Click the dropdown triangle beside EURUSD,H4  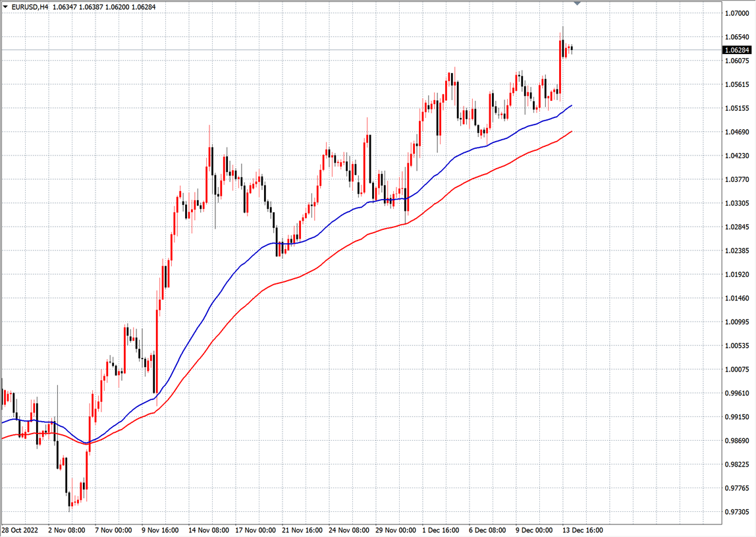5,6
